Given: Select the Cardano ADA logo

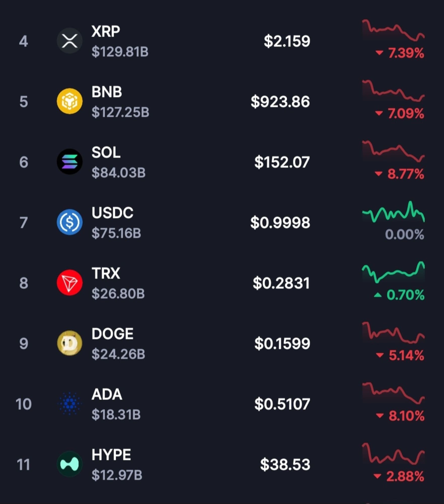Looking at the screenshot, I should click(70, 404).
